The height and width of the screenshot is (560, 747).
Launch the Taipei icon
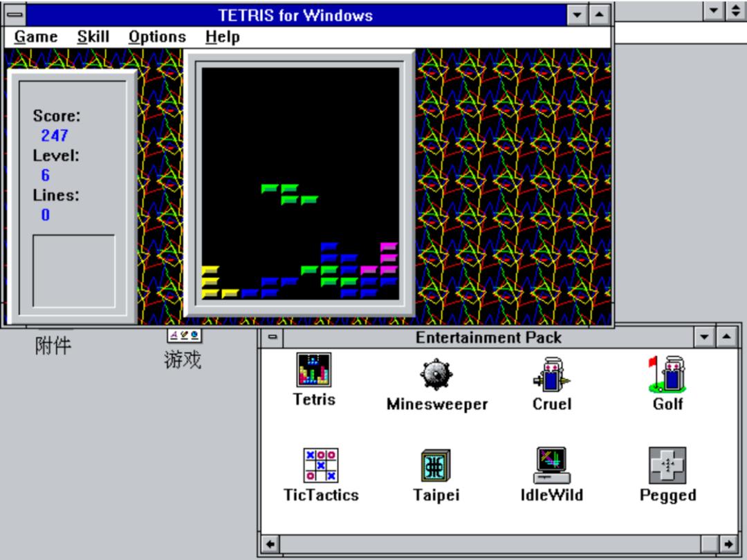click(x=436, y=465)
